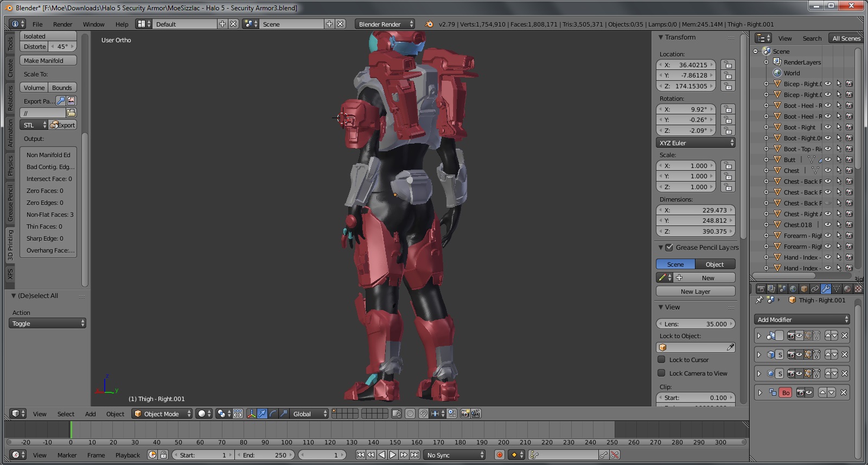
Task: Open the modifiers tab wrench icon
Action: click(x=826, y=289)
